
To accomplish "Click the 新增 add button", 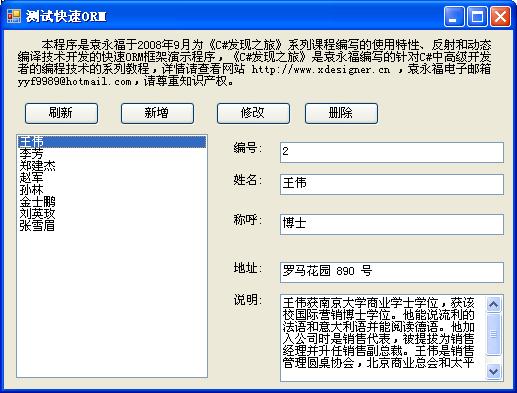I will [x=157, y=113].
